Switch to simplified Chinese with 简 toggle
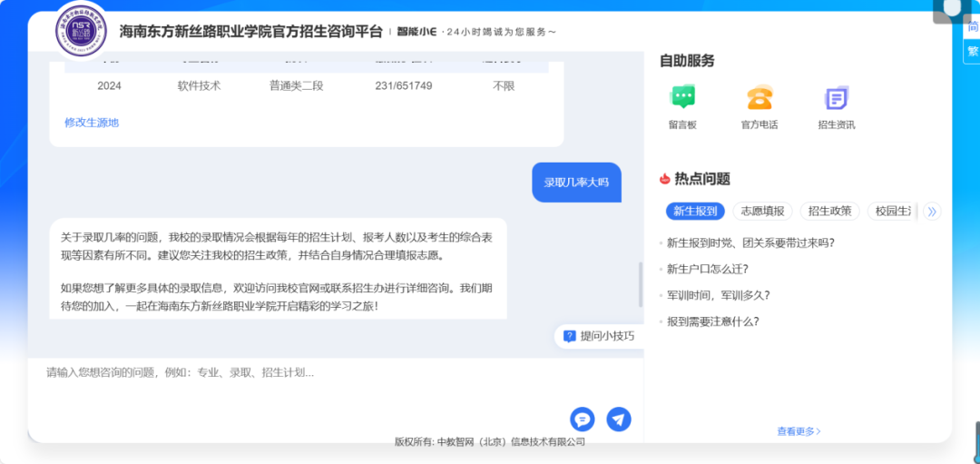Image resolution: width=980 pixels, height=464 pixels. (x=972, y=27)
